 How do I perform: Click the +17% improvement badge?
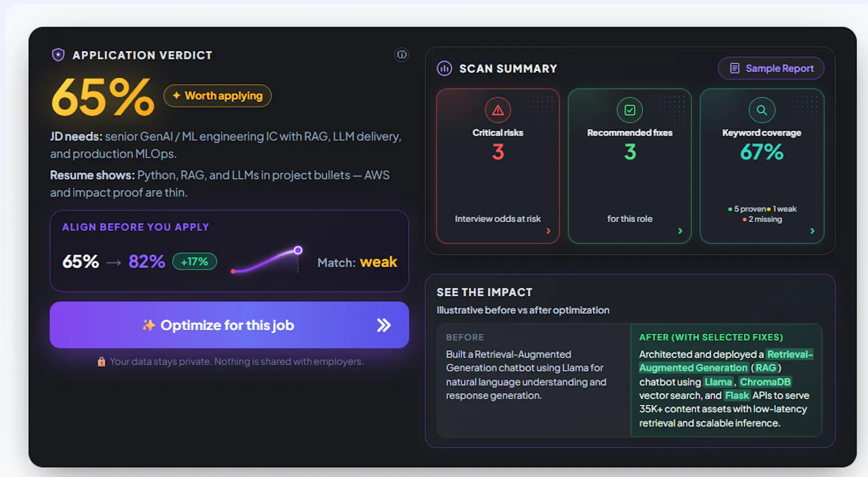click(x=195, y=262)
